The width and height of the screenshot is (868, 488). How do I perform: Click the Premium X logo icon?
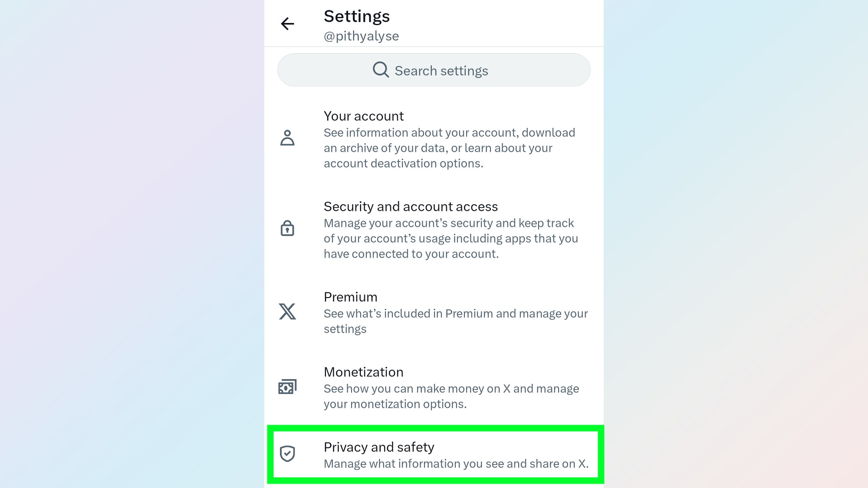tap(287, 311)
